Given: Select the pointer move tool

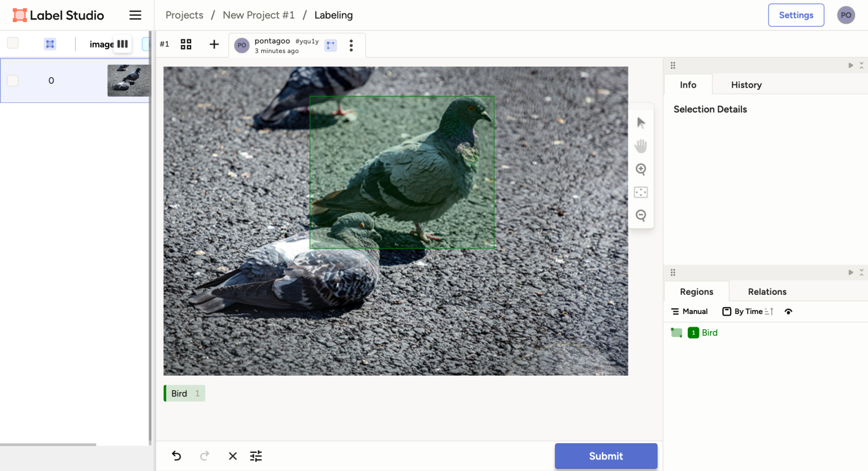Looking at the screenshot, I should coord(641,123).
